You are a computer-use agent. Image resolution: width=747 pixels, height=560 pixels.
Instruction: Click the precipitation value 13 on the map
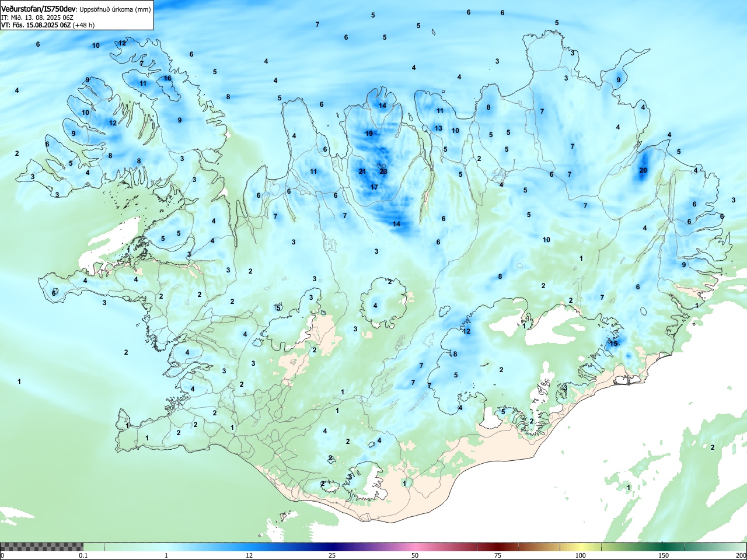point(438,128)
